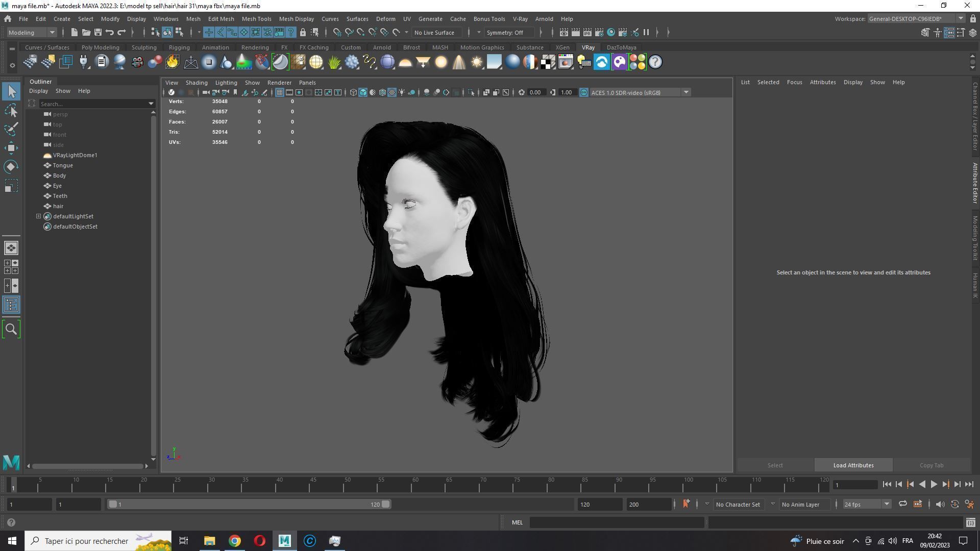Toggle the audio speaker icon on range slider
This screenshot has width=980, height=551.
(x=940, y=504)
